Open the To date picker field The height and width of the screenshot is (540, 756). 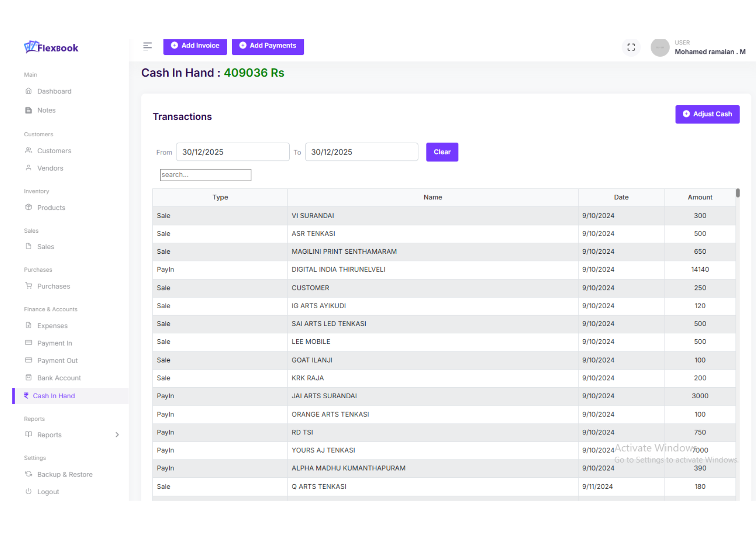(361, 152)
